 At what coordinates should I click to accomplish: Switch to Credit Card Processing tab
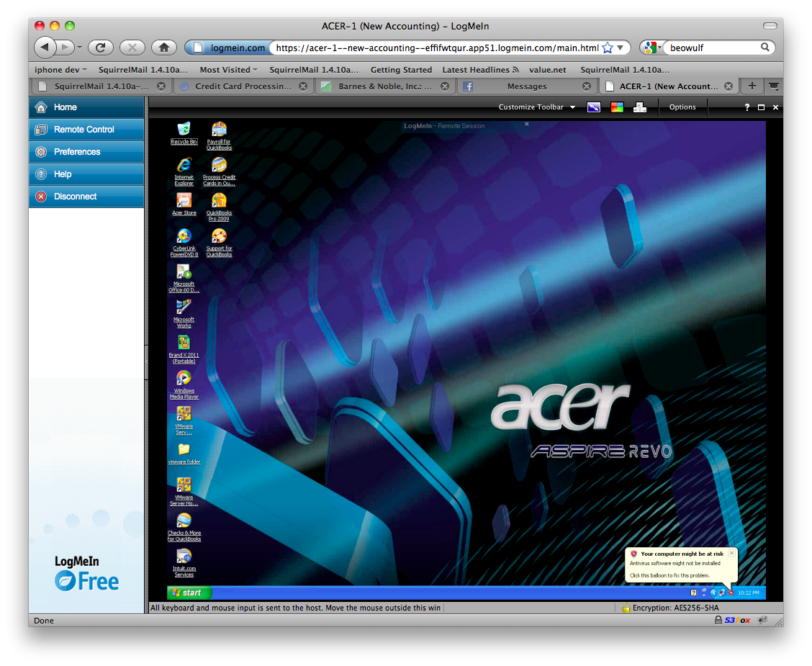click(243, 86)
